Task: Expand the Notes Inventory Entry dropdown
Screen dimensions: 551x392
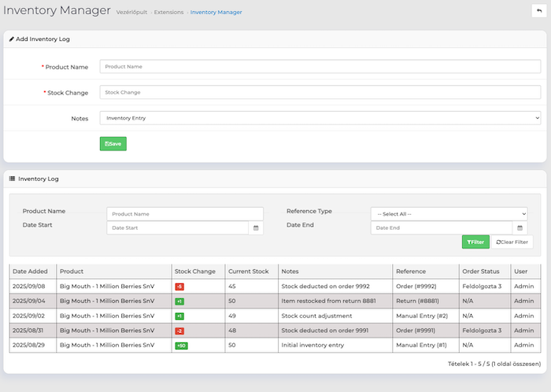Action: click(320, 118)
